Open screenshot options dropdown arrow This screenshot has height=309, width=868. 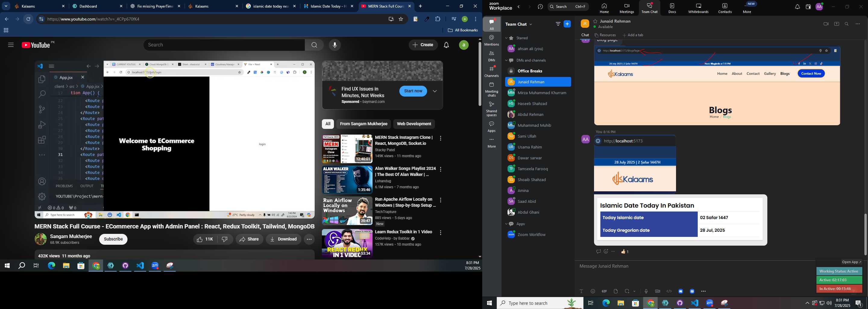[x=635, y=291]
